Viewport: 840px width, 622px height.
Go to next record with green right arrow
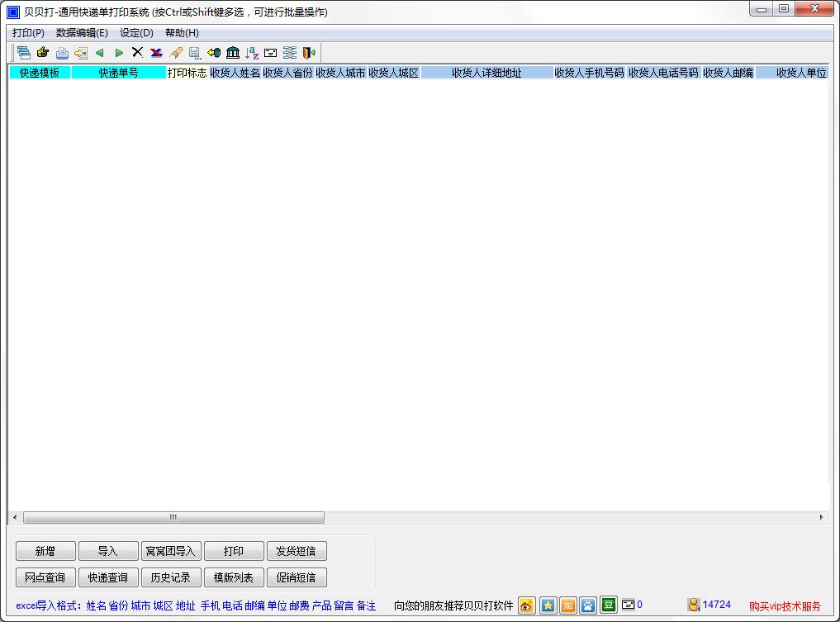(119, 53)
